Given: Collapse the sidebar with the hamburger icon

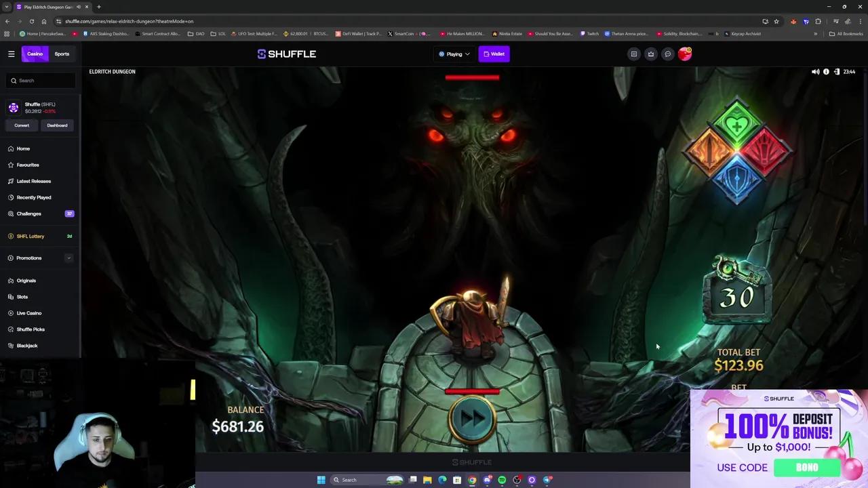Looking at the screenshot, I should pyautogui.click(x=11, y=54).
